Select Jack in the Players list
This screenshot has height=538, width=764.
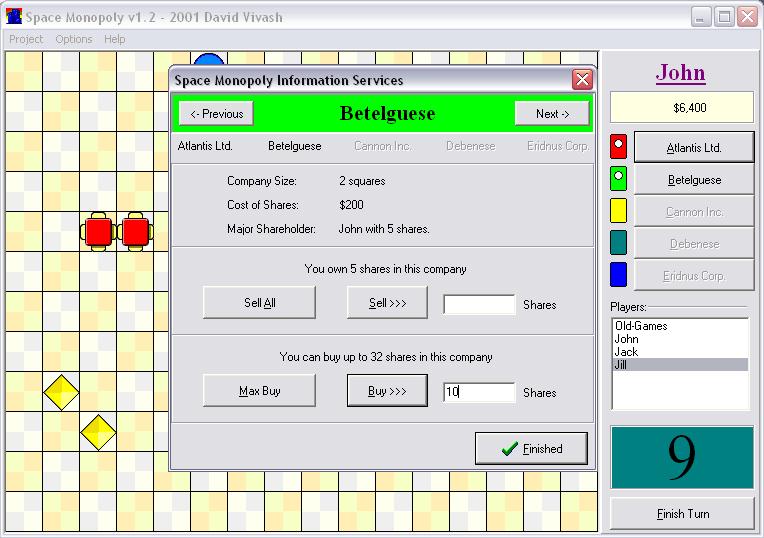pyautogui.click(x=680, y=351)
